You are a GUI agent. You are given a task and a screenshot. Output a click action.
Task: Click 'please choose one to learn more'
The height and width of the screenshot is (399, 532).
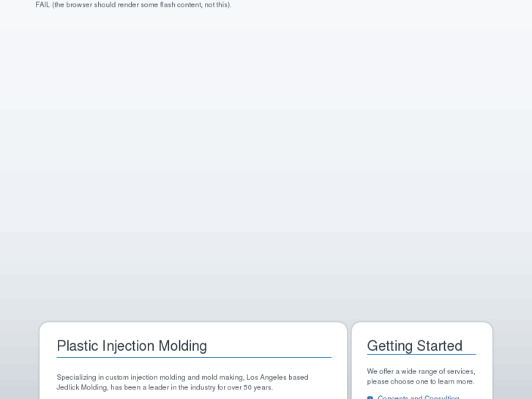(x=420, y=381)
